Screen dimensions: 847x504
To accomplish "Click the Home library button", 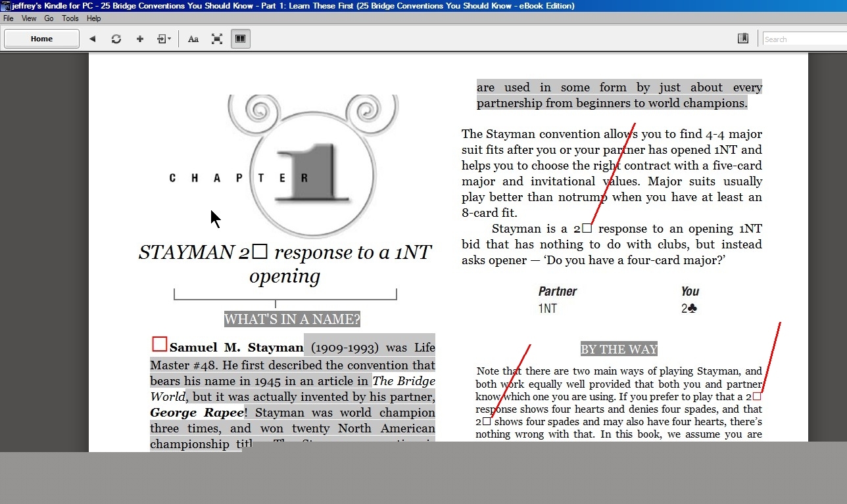I will (x=41, y=39).
